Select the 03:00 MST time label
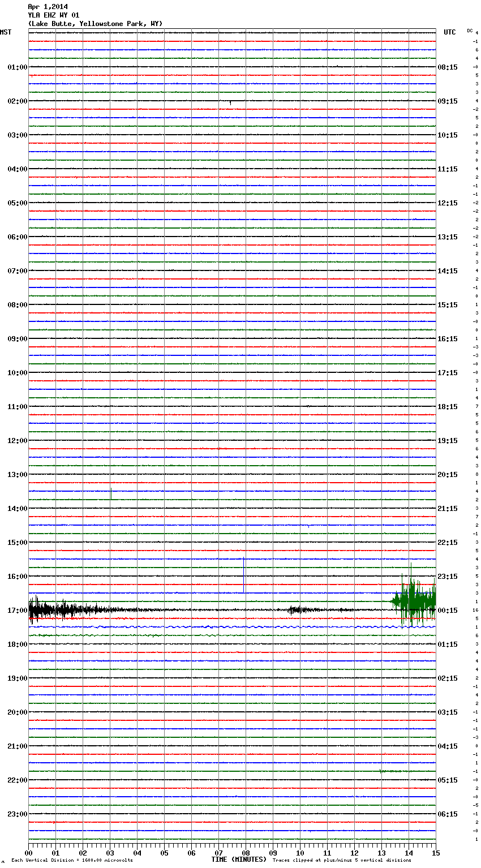481x868 pixels. tap(18, 135)
